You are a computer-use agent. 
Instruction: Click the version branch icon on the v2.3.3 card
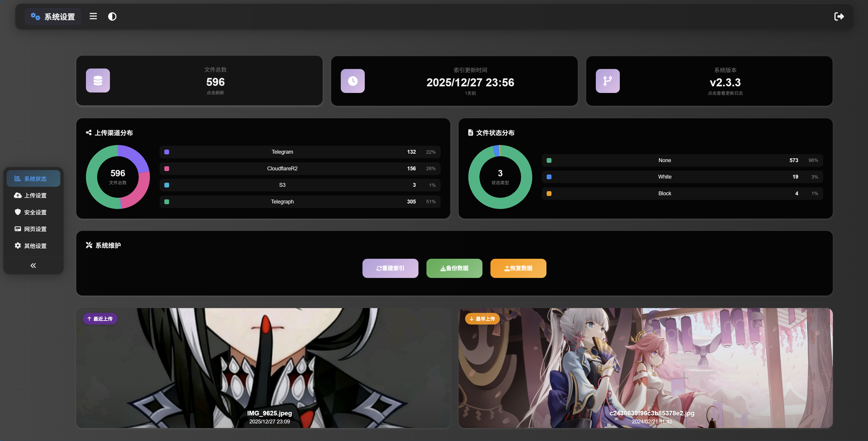coord(608,81)
